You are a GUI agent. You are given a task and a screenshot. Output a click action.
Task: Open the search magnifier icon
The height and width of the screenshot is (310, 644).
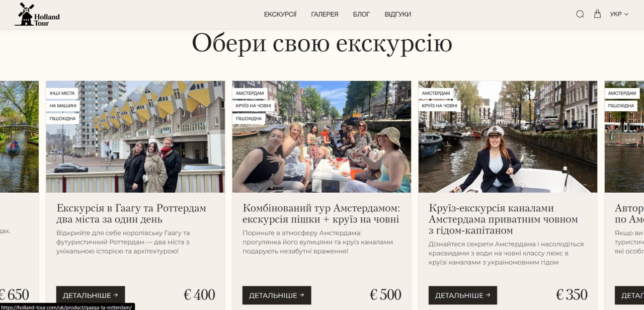pos(580,14)
